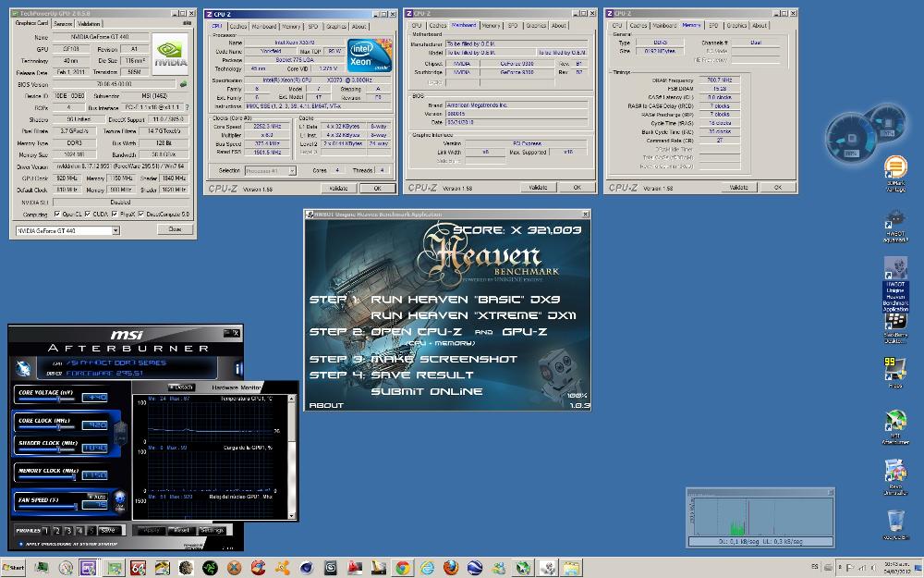Switch to the Sensors tab in GPU-Z
The image size is (924, 578).
pyautogui.click(x=63, y=24)
